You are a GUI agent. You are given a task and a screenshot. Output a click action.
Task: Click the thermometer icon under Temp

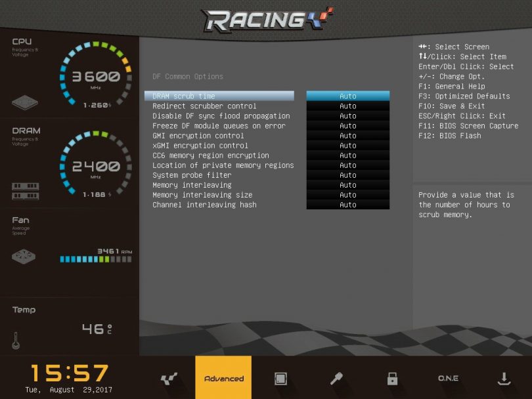coord(16,340)
